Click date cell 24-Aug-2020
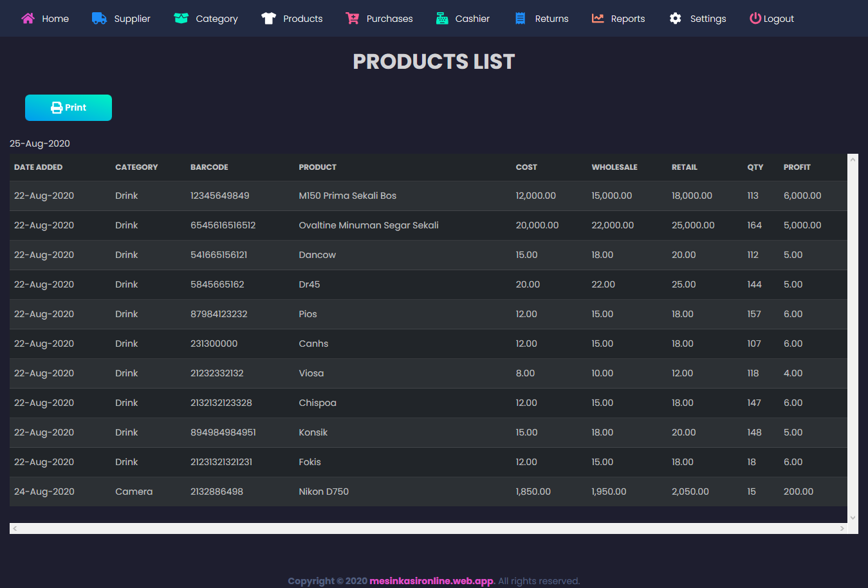868x588 pixels. pos(44,492)
